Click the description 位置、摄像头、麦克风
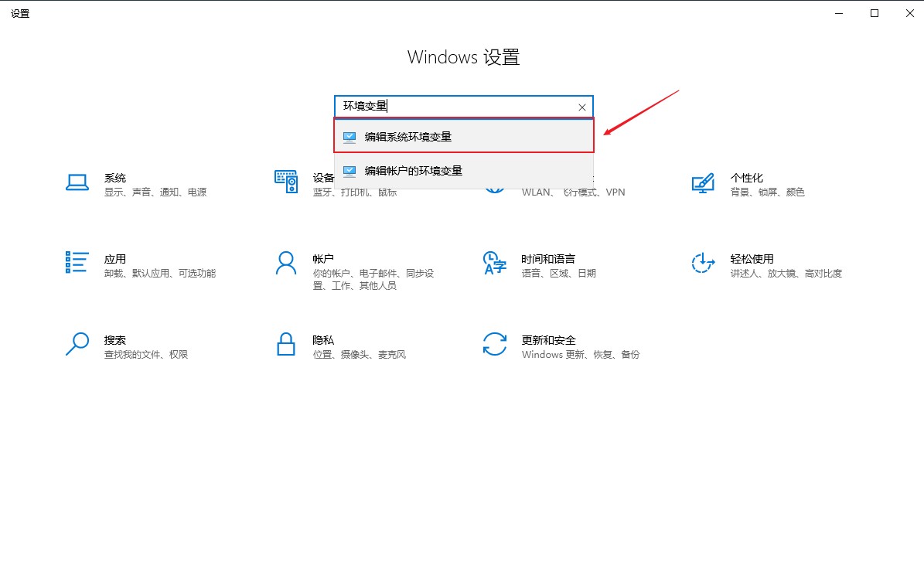 [360, 355]
